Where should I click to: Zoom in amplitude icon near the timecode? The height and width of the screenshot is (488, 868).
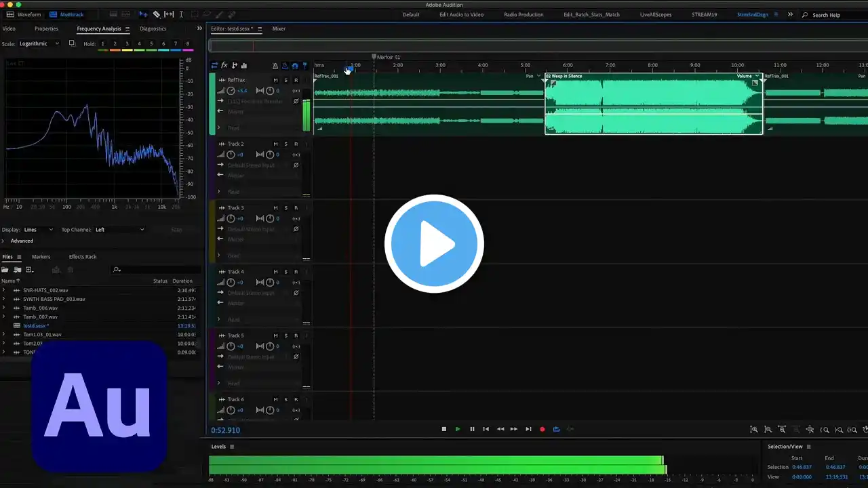[754, 430]
